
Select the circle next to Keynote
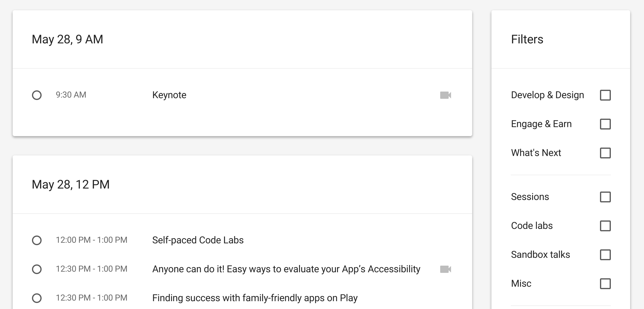(37, 95)
